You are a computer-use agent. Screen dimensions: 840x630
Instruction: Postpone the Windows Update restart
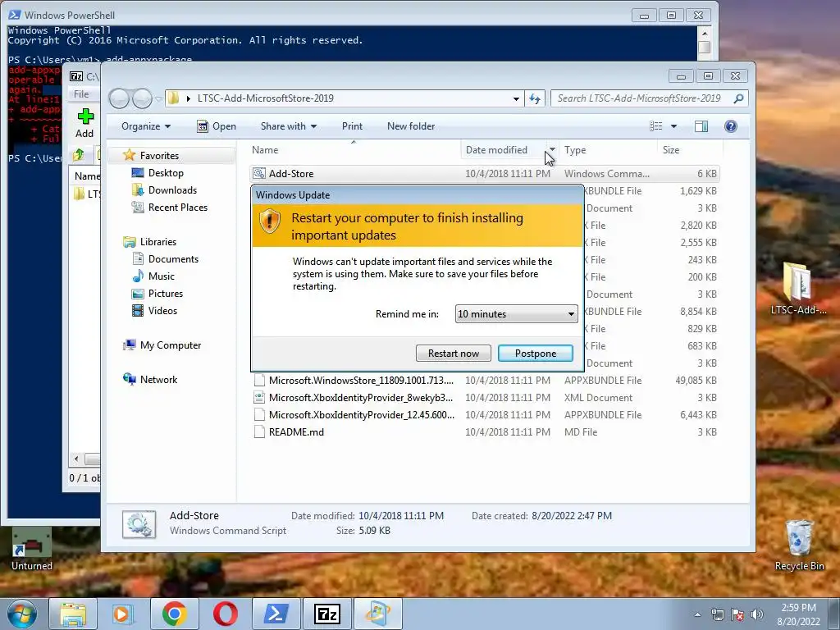click(x=535, y=353)
